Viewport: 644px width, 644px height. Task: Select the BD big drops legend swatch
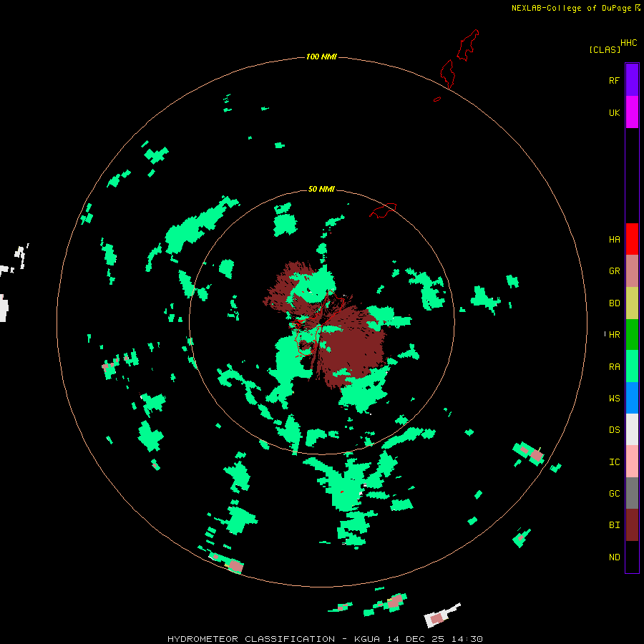[x=632, y=303]
